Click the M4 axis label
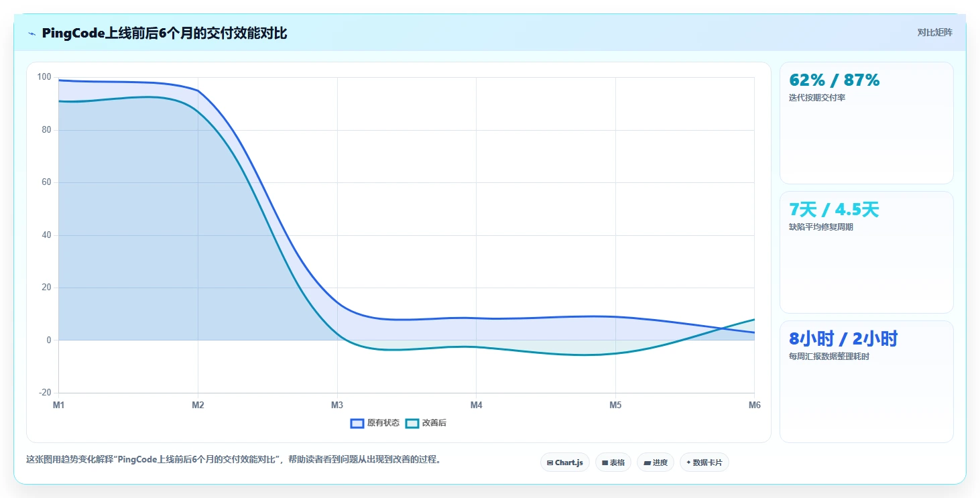The image size is (980, 498). 476,405
